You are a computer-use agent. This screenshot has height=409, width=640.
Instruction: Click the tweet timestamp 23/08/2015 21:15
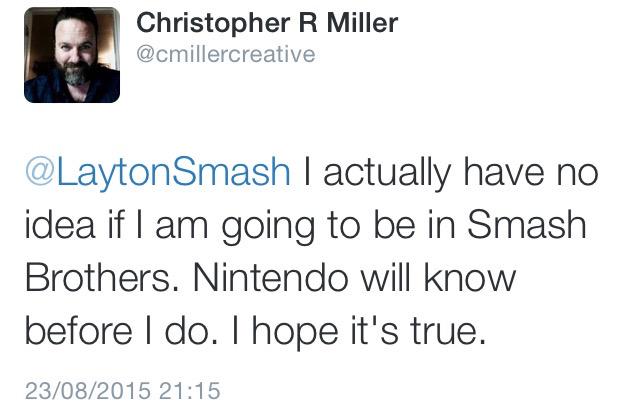point(123,390)
